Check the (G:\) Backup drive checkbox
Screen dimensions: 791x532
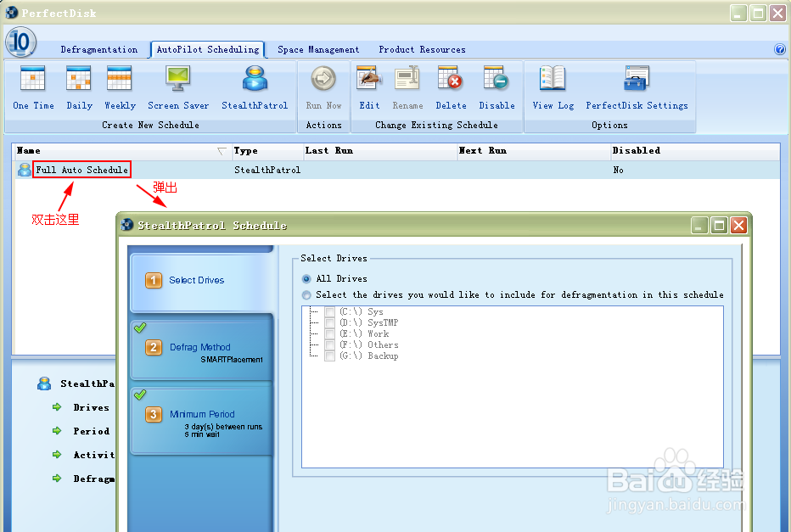330,356
